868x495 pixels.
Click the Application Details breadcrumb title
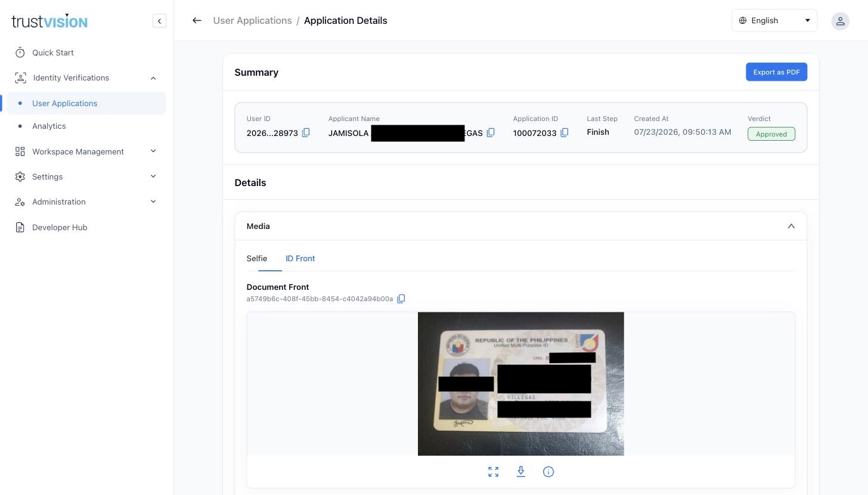click(346, 20)
